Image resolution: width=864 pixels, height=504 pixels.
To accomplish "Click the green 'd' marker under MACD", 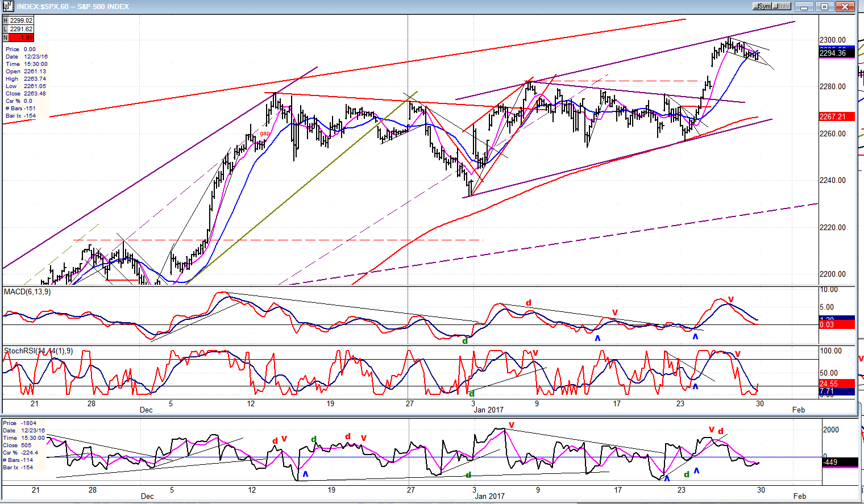I will point(465,341).
